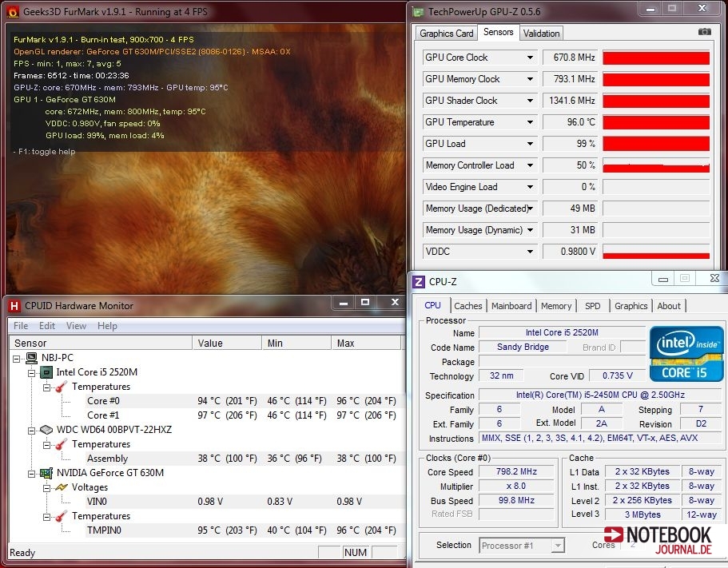Image resolution: width=728 pixels, height=568 pixels.
Task: Click the thermometer icon under the WDC drive
Action: click(x=62, y=444)
